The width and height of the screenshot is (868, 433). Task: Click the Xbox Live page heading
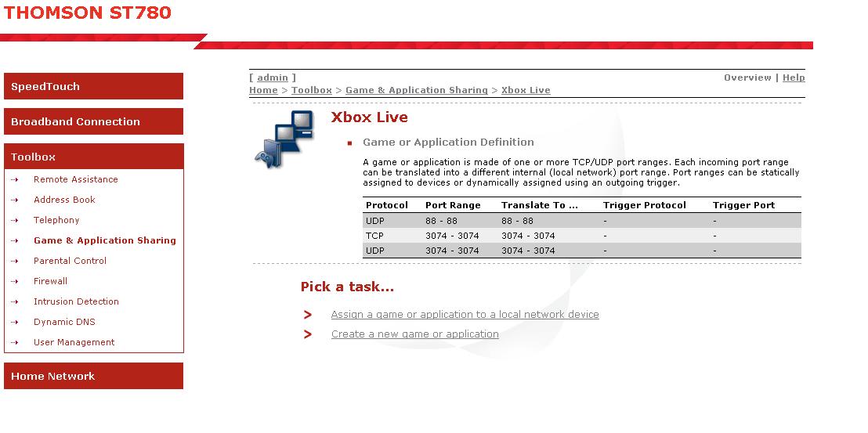pyautogui.click(x=369, y=117)
